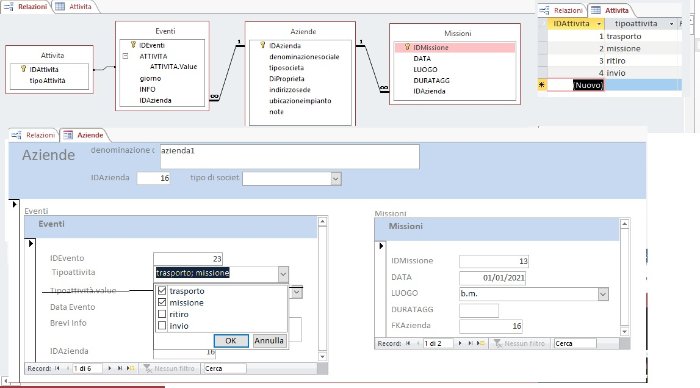Go to previous record in Eventi navigator
Screen dimensions: 700x388
pyautogui.click(x=67, y=368)
